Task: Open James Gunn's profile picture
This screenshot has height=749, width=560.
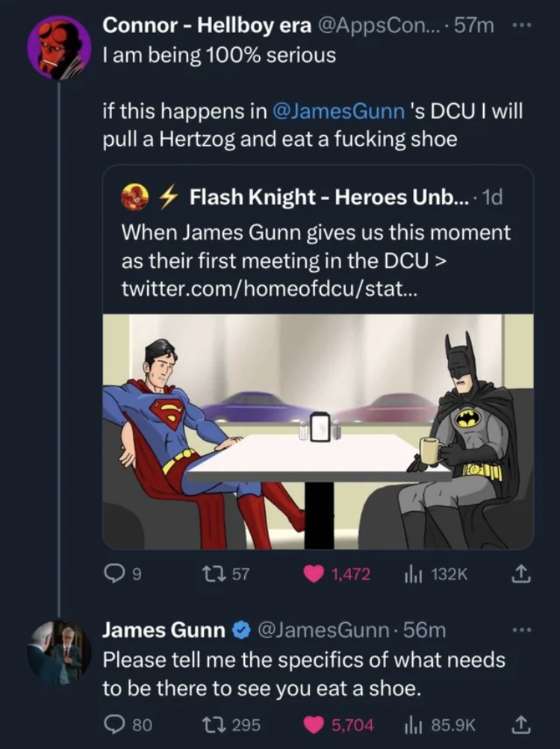Action: pyautogui.click(x=59, y=650)
